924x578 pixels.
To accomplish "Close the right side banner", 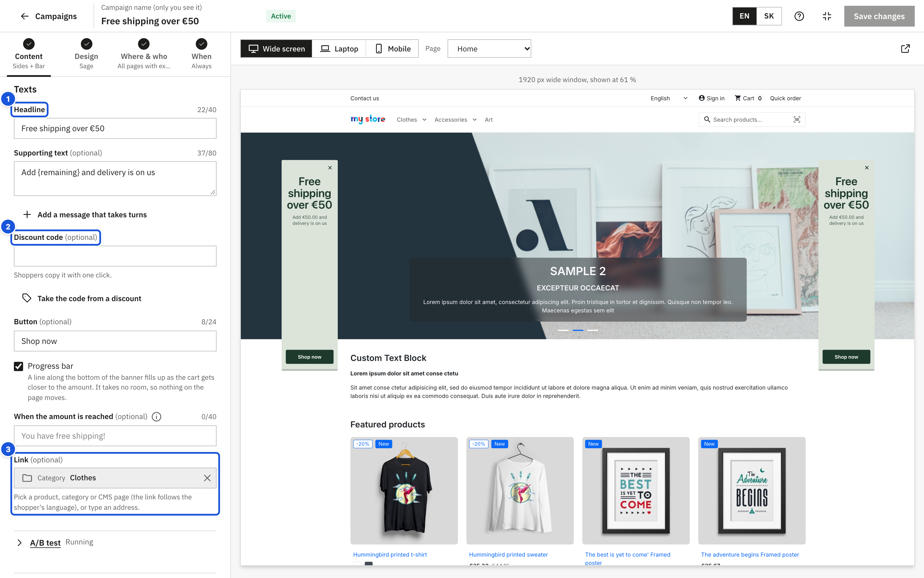I will [867, 167].
